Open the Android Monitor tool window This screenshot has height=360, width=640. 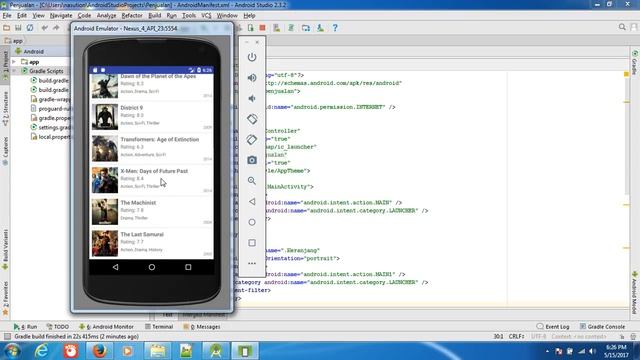click(106, 327)
